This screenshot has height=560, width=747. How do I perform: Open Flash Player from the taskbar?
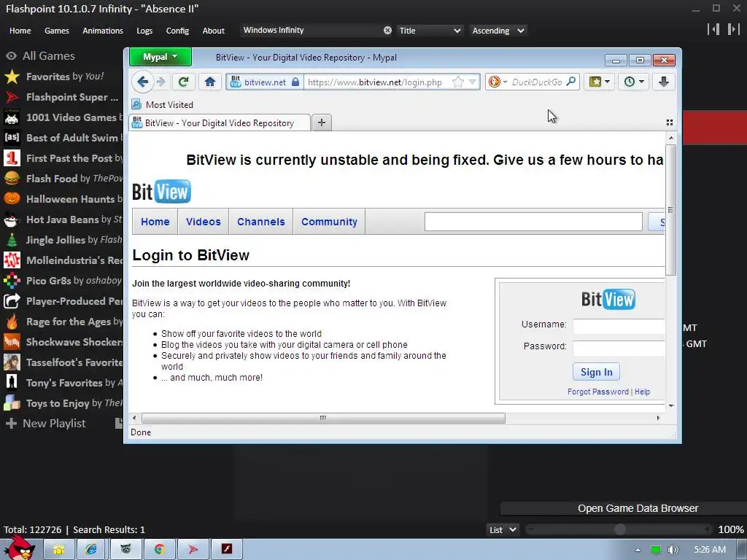tap(227, 549)
